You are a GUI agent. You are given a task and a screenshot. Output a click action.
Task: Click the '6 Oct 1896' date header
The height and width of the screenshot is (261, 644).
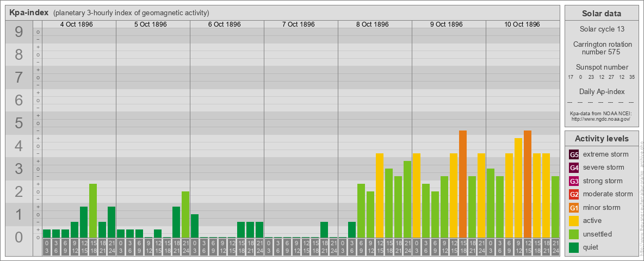pos(224,24)
